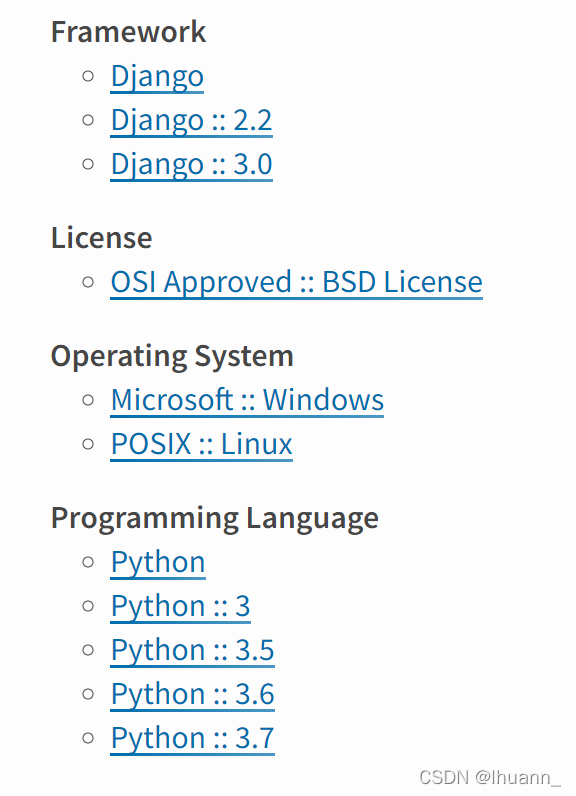This screenshot has height=796, width=576.
Task: Open the Python :: 3.6 link
Action: (192, 694)
